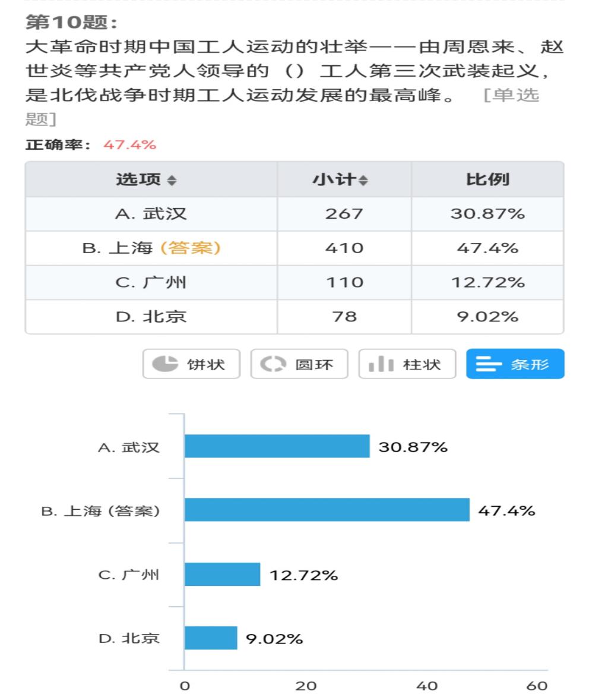
Task: Click the pie chart icon in 饼状 button
Action: pos(164,364)
